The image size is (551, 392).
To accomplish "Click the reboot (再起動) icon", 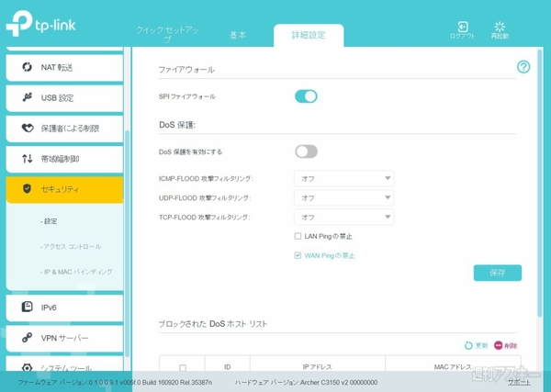I will 500,27.
